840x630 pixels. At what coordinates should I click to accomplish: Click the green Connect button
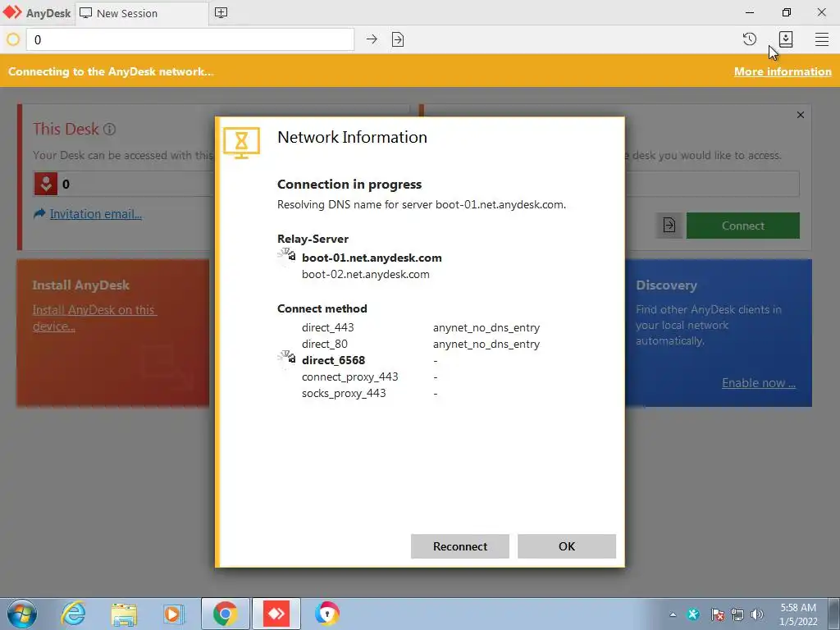point(742,226)
